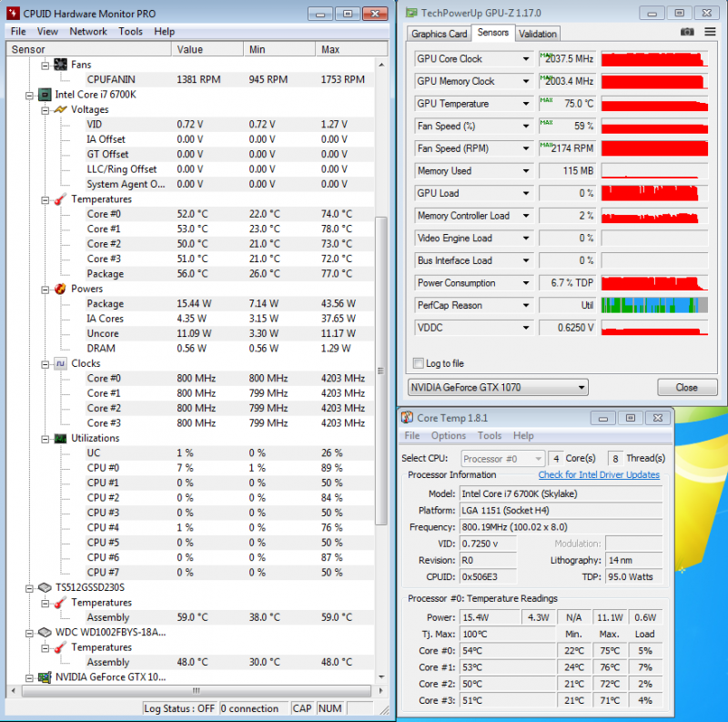The width and height of the screenshot is (728, 722).
Task: Select the LLC/Ring Offset voltage row
Action: click(230, 169)
